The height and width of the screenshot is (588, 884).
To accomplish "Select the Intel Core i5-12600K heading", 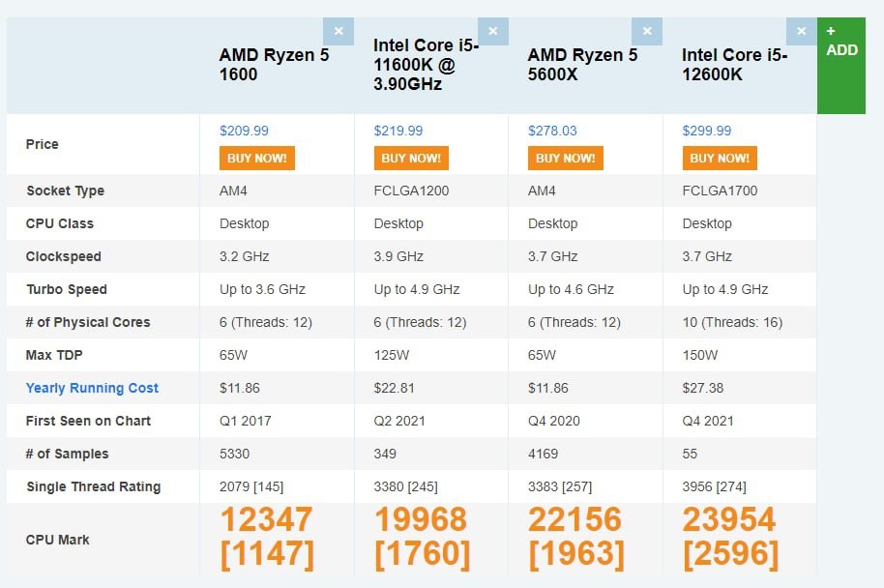I will (x=735, y=65).
